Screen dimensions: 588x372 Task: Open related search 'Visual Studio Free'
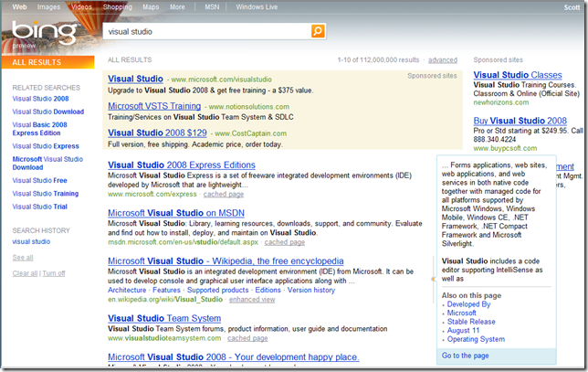click(40, 181)
